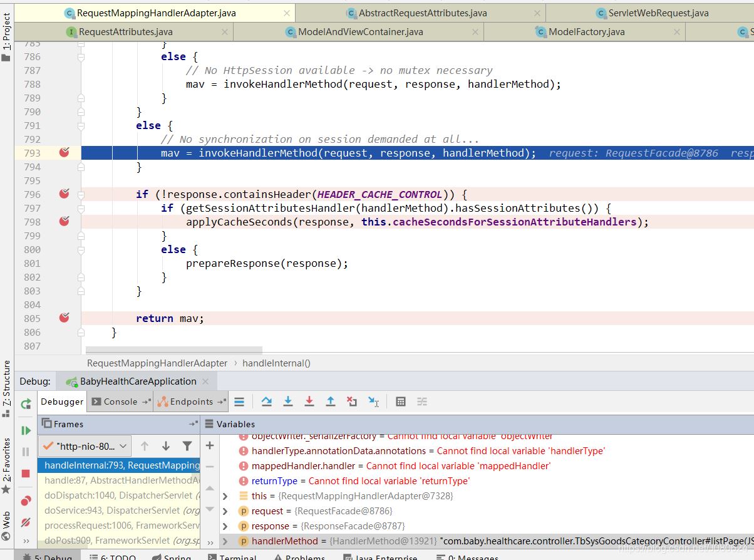Switch to the ModelFactory.java tab
The height and width of the screenshot is (560, 754).
pos(586,32)
